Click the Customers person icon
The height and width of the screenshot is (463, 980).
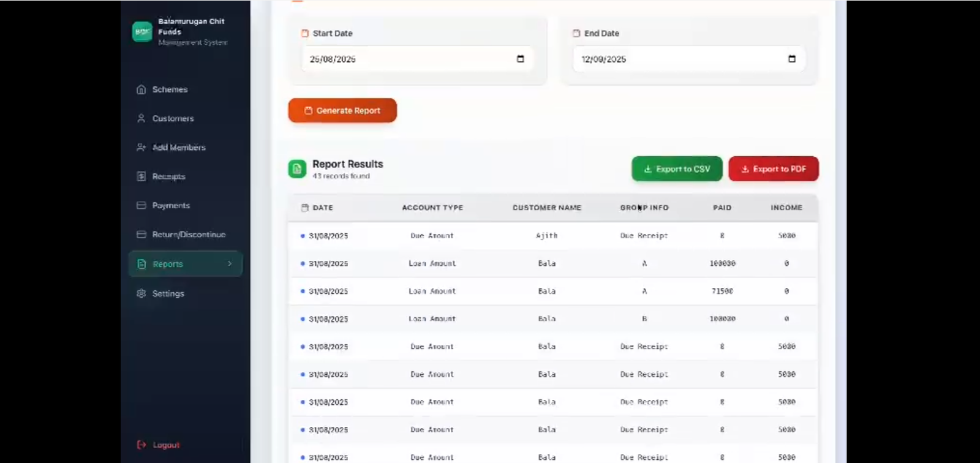point(141,118)
